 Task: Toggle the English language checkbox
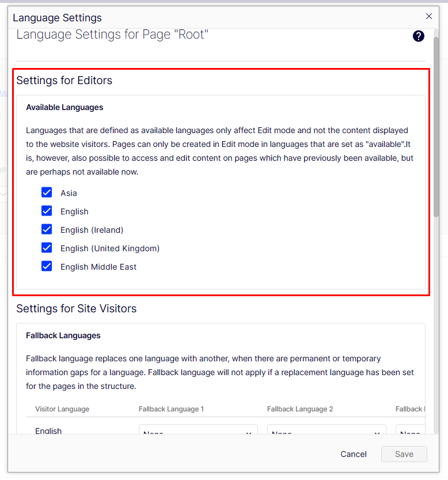[x=47, y=211]
